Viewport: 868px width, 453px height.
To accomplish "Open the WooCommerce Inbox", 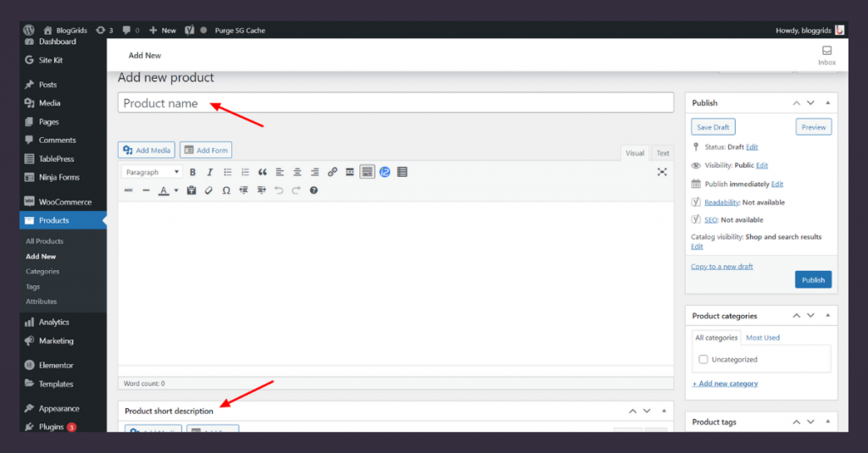I will 827,55.
